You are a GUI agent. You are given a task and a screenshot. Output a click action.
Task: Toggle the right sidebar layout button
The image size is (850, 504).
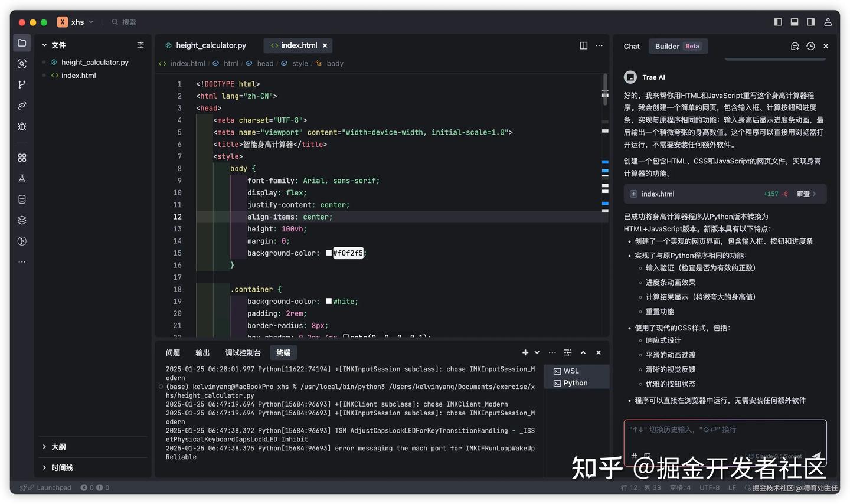click(811, 22)
